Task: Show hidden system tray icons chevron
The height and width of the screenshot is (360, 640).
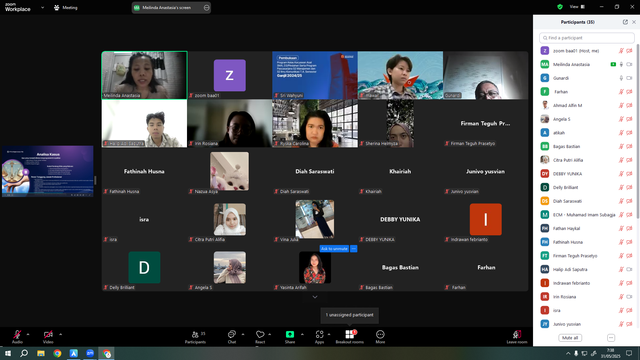Action: (568, 353)
